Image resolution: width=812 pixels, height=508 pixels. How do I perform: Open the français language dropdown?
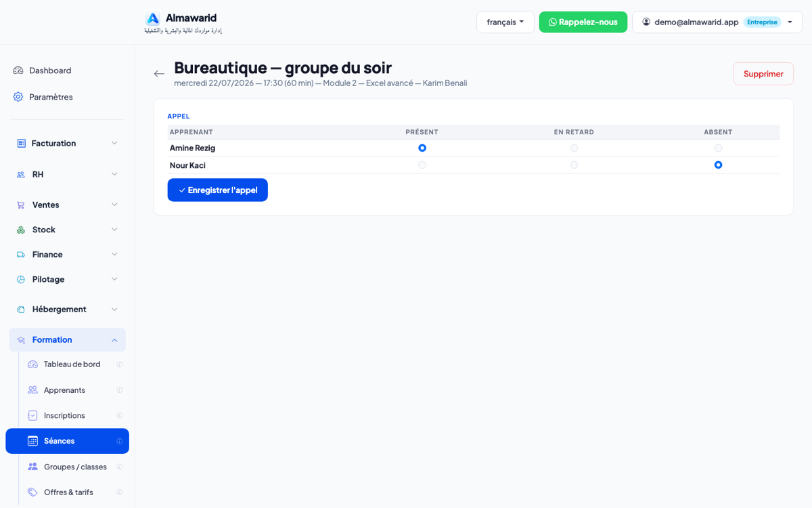point(505,22)
